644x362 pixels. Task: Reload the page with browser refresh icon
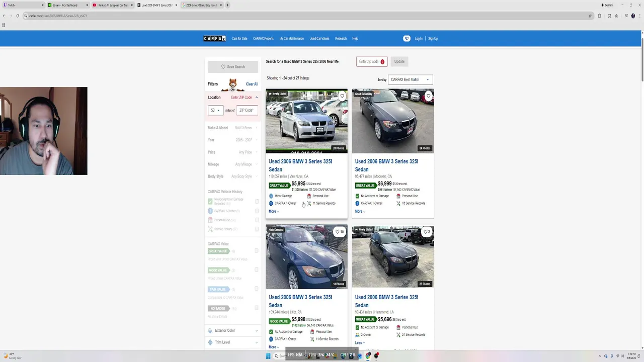point(18,16)
